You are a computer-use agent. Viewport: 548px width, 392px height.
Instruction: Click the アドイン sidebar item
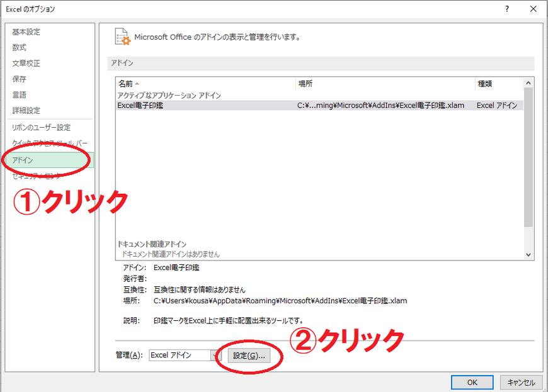[x=50, y=160]
